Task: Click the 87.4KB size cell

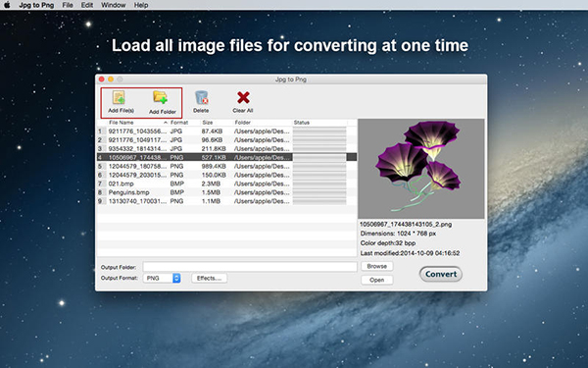Action: (212, 131)
